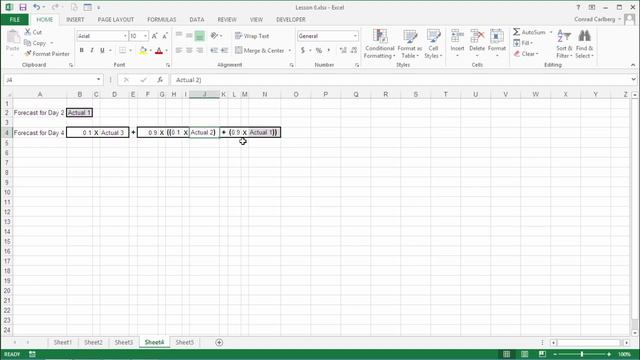Decrease font size with smaller A icon
The image size is (640, 360).
[165, 36]
